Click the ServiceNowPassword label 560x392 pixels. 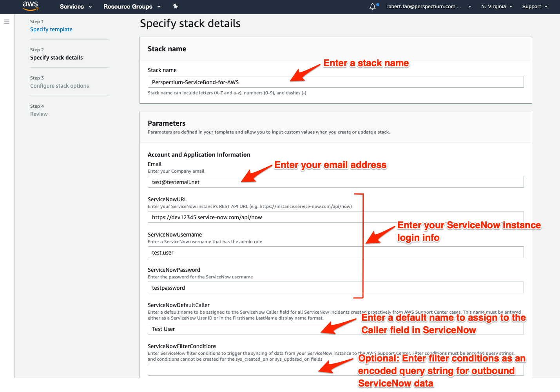pyautogui.click(x=174, y=270)
